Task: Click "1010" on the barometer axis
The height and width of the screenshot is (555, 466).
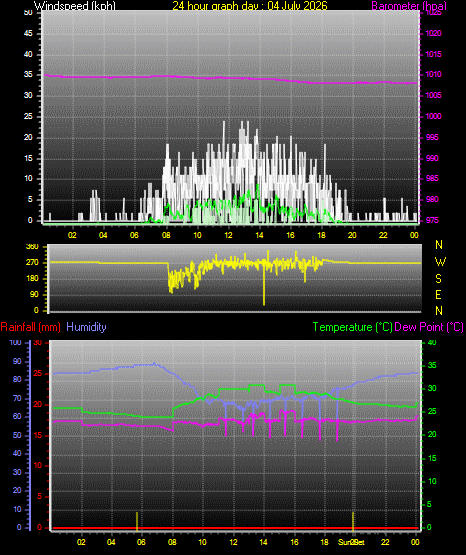Action: click(433, 75)
